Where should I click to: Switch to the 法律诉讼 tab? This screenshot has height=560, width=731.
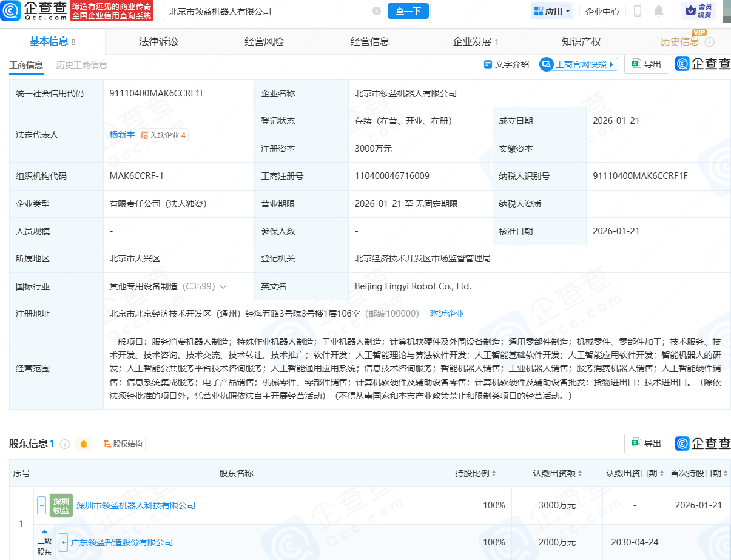point(158,41)
